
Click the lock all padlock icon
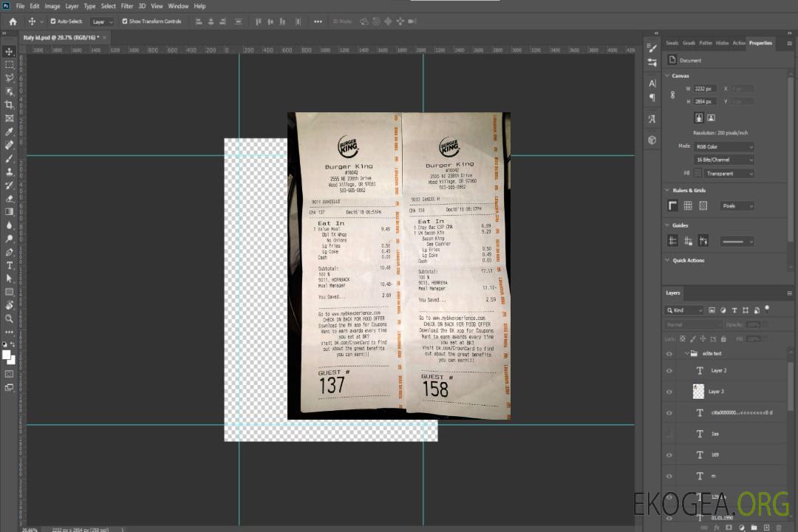pyautogui.click(x=723, y=339)
